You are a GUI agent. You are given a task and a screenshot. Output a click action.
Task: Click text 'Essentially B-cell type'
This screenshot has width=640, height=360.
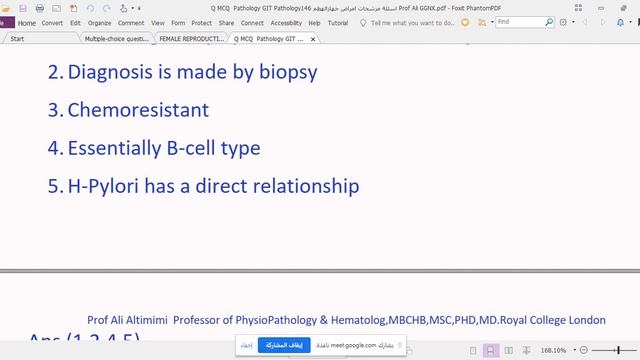[x=164, y=148]
